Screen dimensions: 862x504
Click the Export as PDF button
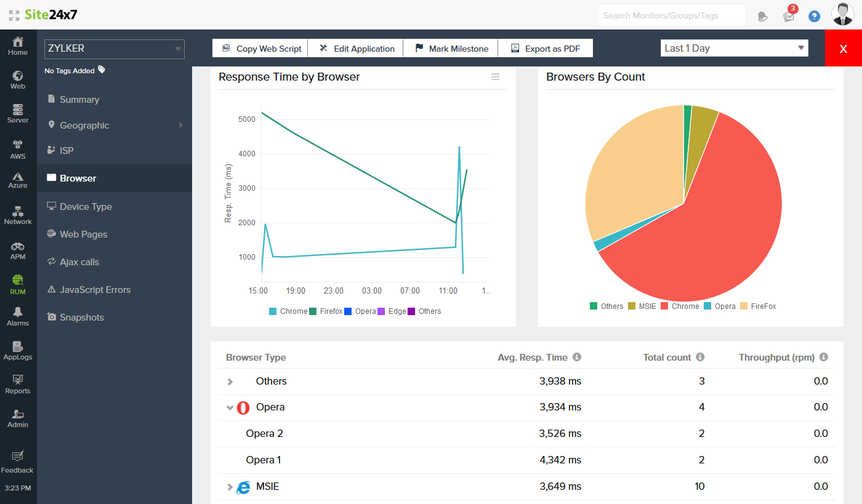(x=545, y=49)
